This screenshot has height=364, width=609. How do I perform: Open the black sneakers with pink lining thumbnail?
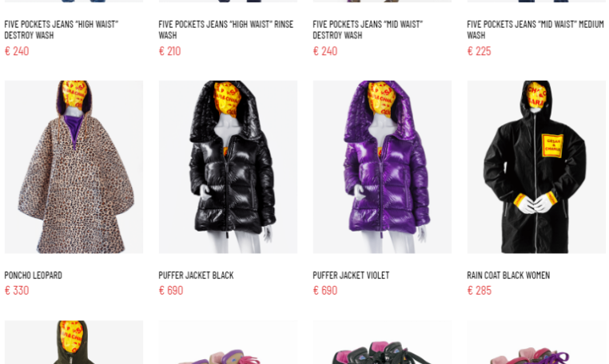click(x=382, y=342)
